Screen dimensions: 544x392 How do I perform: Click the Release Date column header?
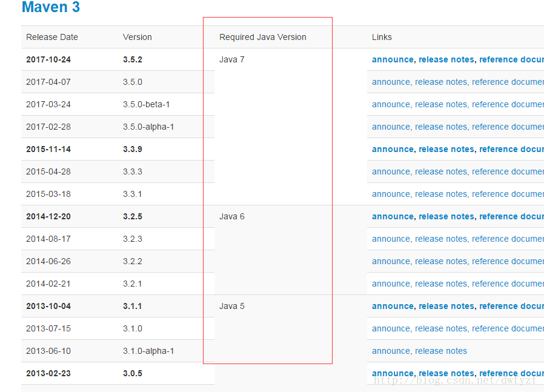pos(52,37)
